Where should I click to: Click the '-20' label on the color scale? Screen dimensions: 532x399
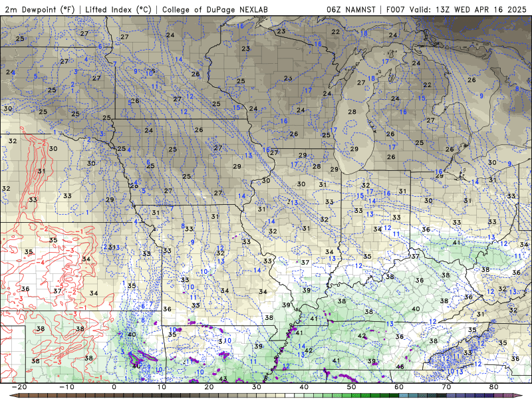[x=19, y=387]
